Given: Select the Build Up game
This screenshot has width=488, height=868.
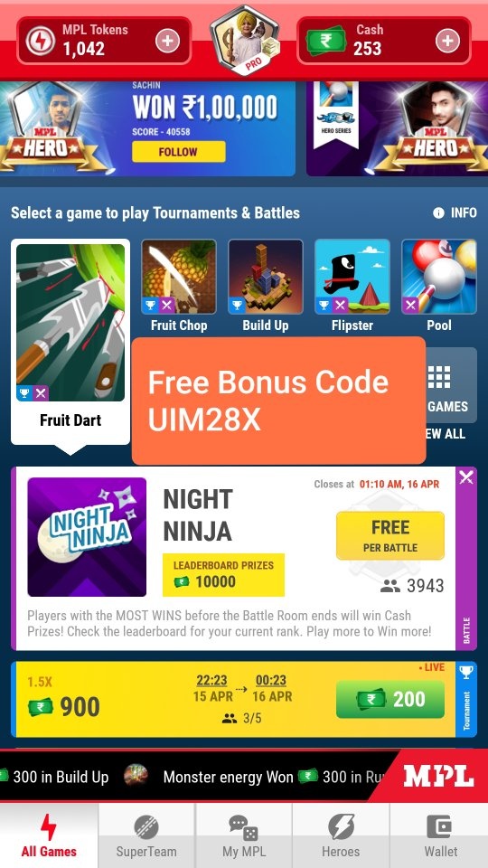Looking at the screenshot, I should point(266,277).
